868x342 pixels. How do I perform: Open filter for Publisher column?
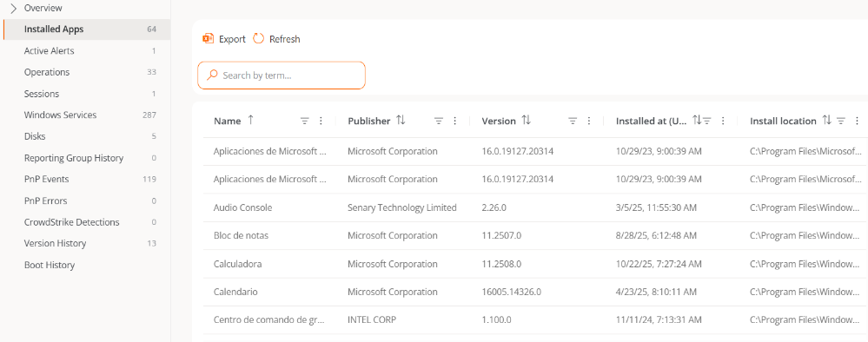pos(439,121)
